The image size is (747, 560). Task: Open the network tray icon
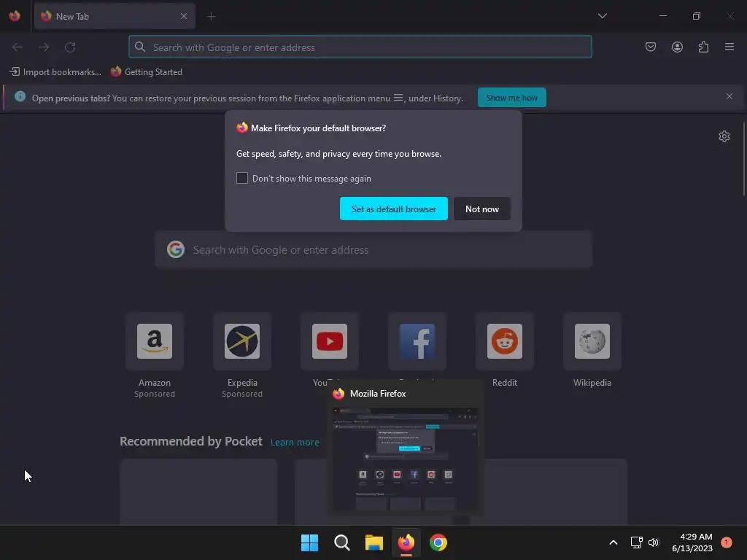pos(636,542)
